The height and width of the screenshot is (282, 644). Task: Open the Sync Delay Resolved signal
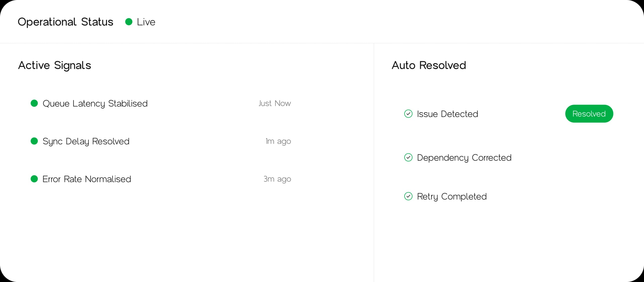(x=86, y=141)
